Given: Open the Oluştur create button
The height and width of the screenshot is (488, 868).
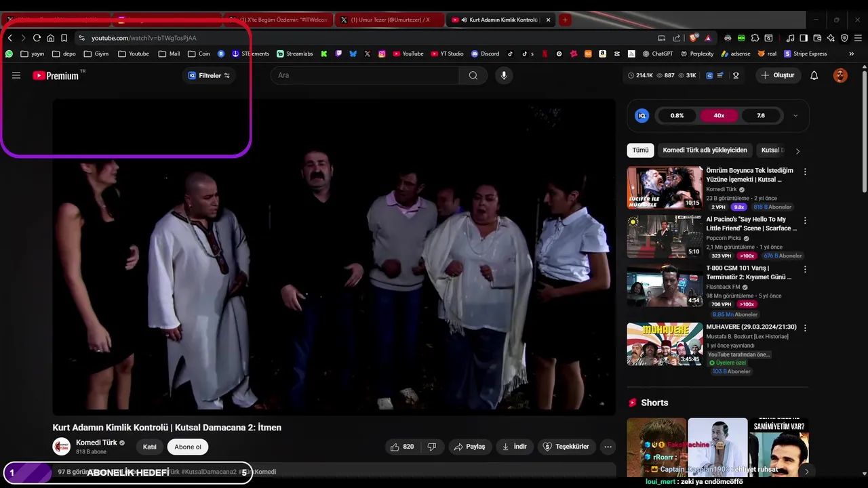Looking at the screenshot, I should click(778, 75).
